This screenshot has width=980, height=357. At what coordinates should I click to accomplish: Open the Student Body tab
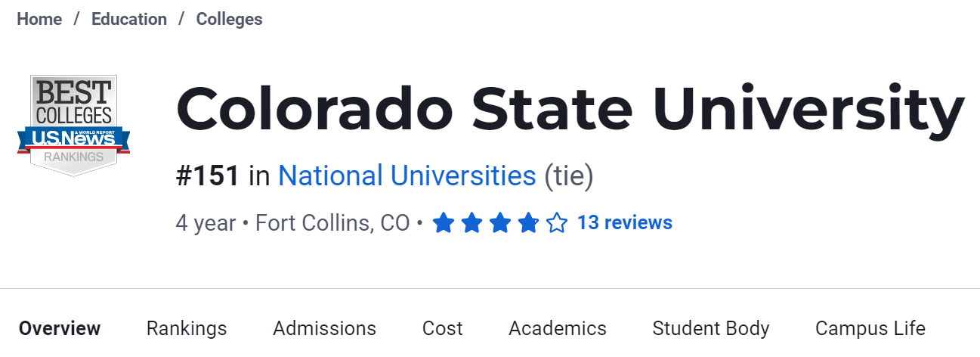click(x=711, y=328)
